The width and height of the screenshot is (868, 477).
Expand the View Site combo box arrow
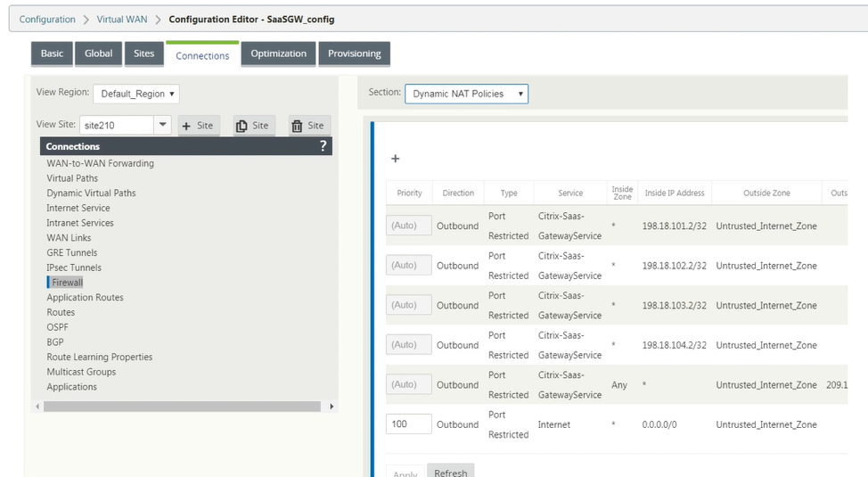[162, 125]
